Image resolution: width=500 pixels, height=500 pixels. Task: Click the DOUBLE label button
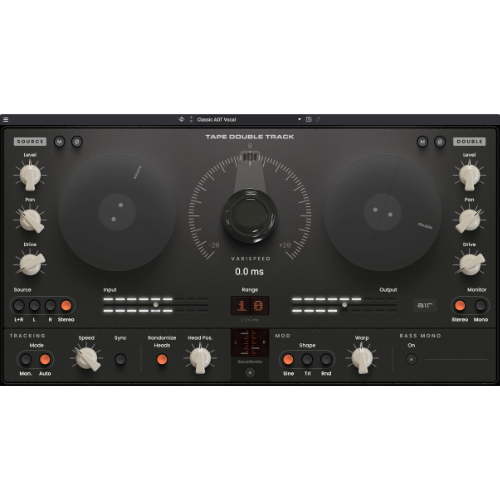pos(469,142)
